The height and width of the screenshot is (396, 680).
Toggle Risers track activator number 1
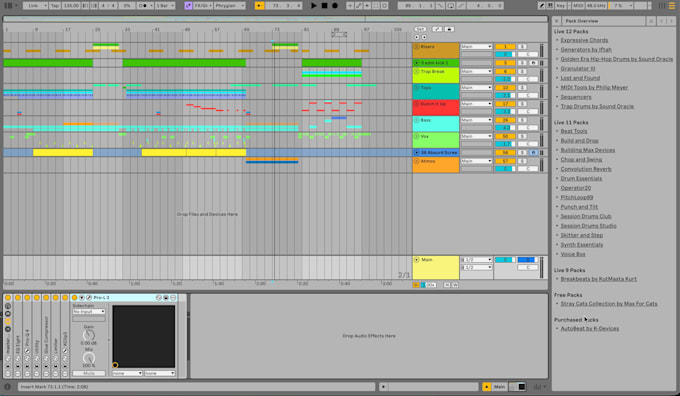pos(505,46)
